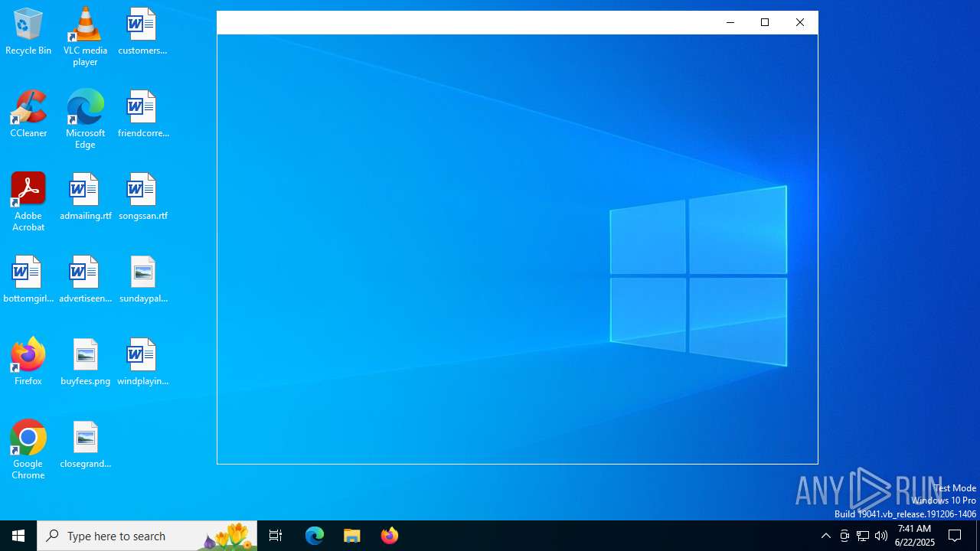Launch Adobe Acrobat shortcut

click(x=28, y=202)
